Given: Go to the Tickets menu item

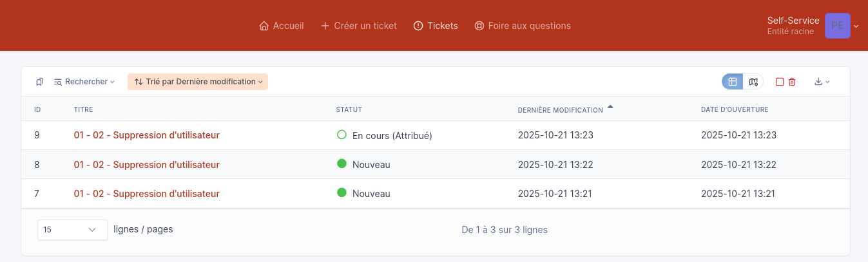Looking at the screenshot, I should tap(436, 26).
